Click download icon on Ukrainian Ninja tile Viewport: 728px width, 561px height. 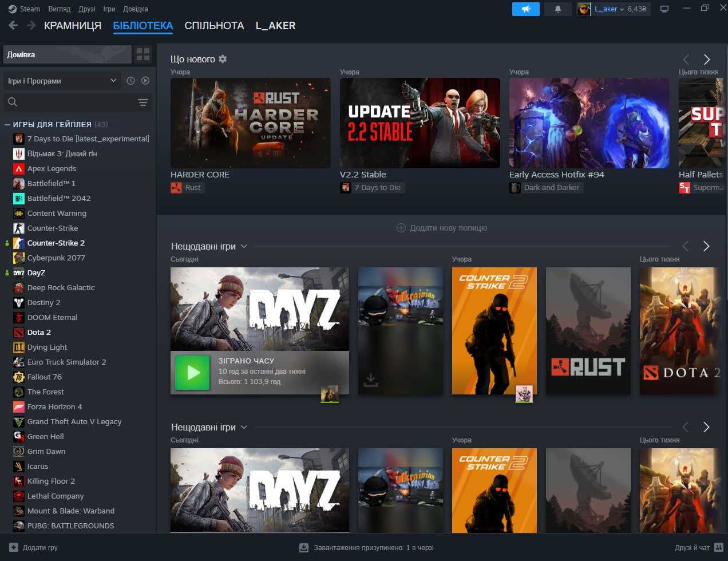coord(371,380)
